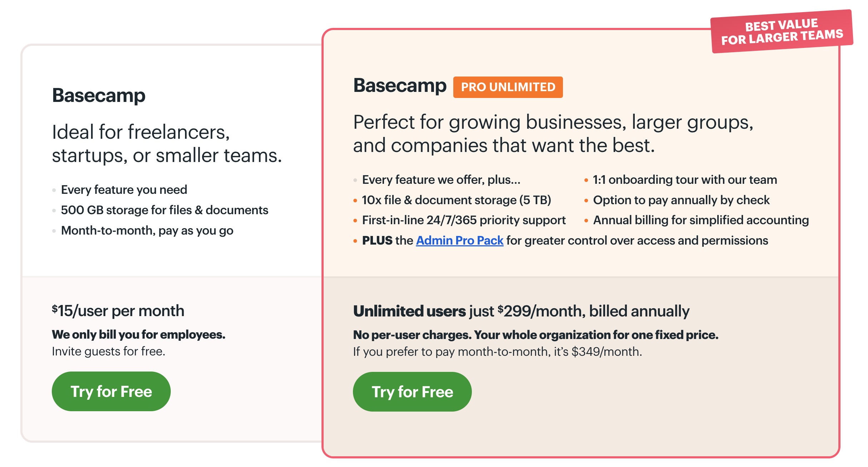
Task: Click the Unlimited users $299/month price line
Action: (x=521, y=311)
